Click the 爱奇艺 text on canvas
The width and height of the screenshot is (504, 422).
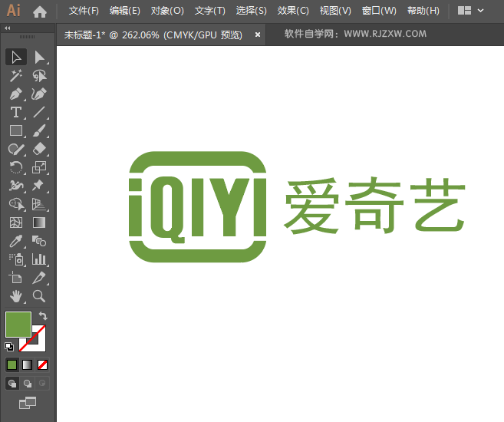374,205
